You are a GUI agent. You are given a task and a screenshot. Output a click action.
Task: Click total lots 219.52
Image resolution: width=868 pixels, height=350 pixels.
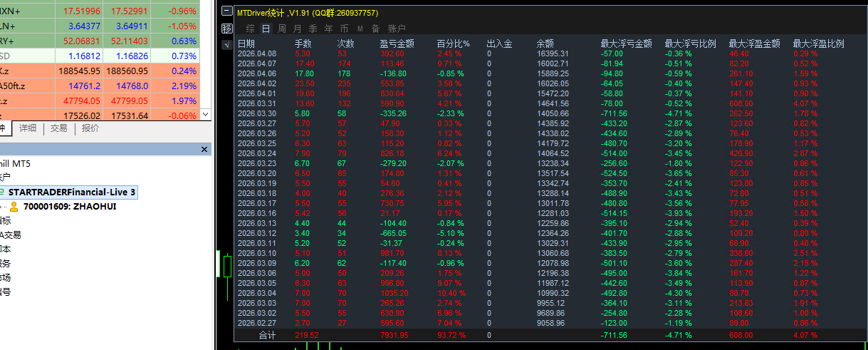[x=307, y=336]
